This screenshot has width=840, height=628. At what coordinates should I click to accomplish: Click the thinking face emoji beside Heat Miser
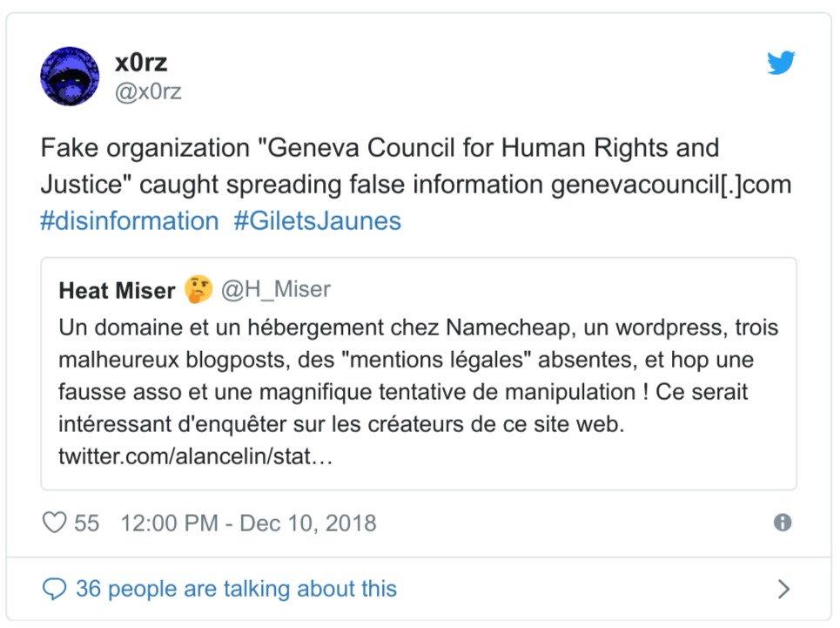198,290
